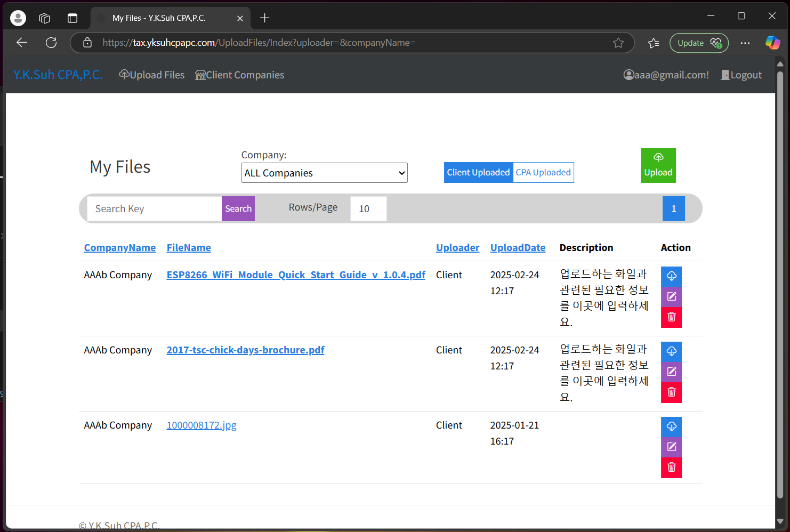The image size is (790, 532).
Task: Log out using the Logout link
Action: [x=741, y=75]
